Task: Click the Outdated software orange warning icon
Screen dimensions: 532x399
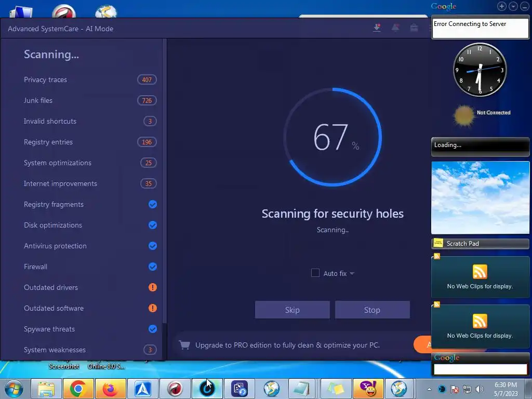Action: [153, 308]
